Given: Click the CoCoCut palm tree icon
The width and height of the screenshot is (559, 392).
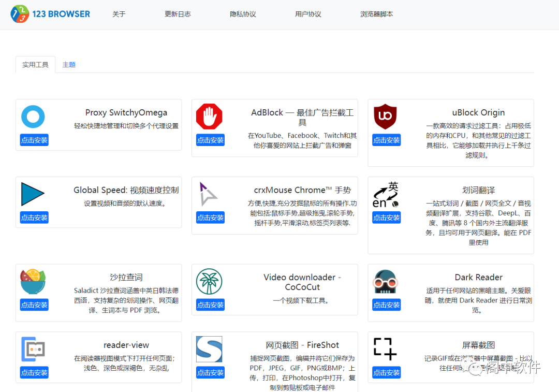Looking at the screenshot, I should pyautogui.click(x=209, y=281).
